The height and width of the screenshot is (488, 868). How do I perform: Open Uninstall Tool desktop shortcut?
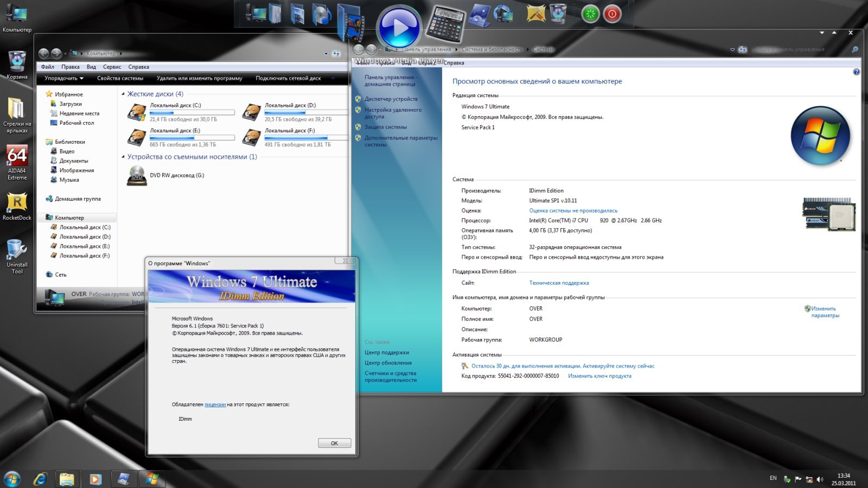coord(17,256)
